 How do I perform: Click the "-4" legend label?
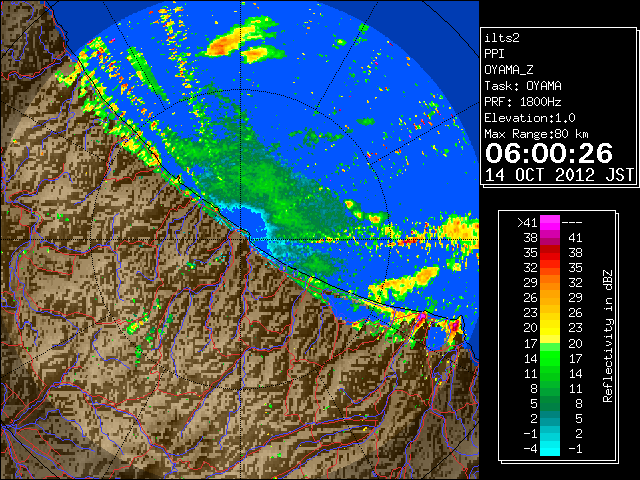[x=530, y=448]
